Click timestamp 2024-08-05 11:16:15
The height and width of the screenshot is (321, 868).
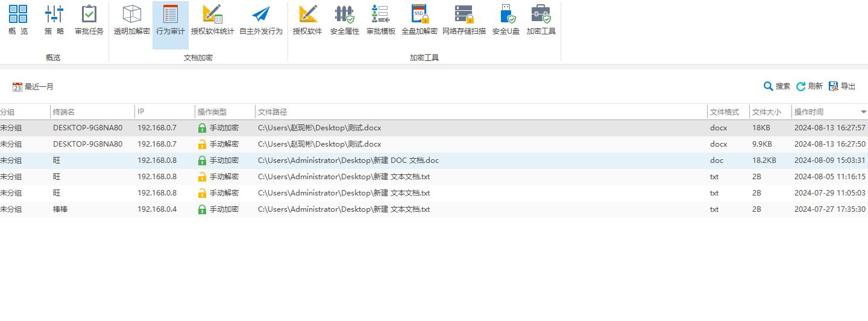(830, 177)
